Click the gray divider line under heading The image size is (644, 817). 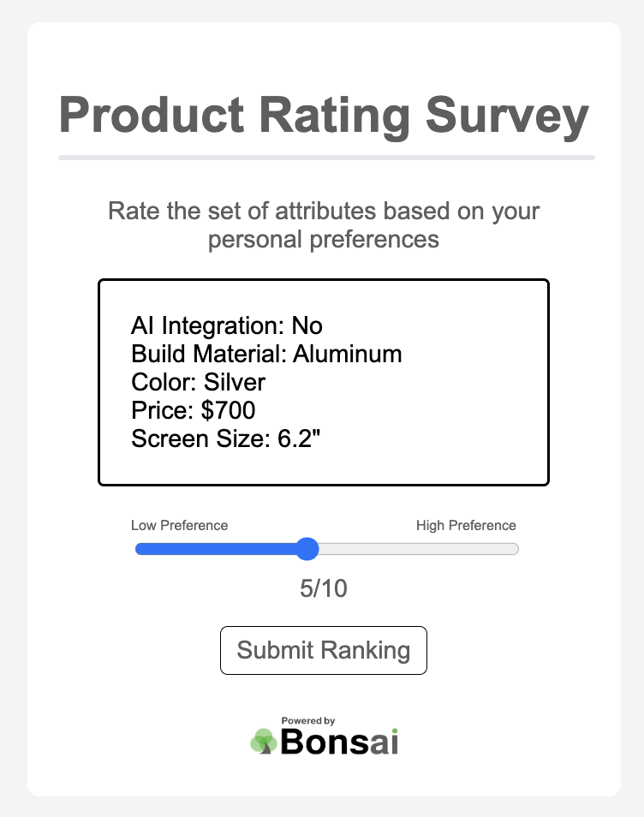point(325,158)
